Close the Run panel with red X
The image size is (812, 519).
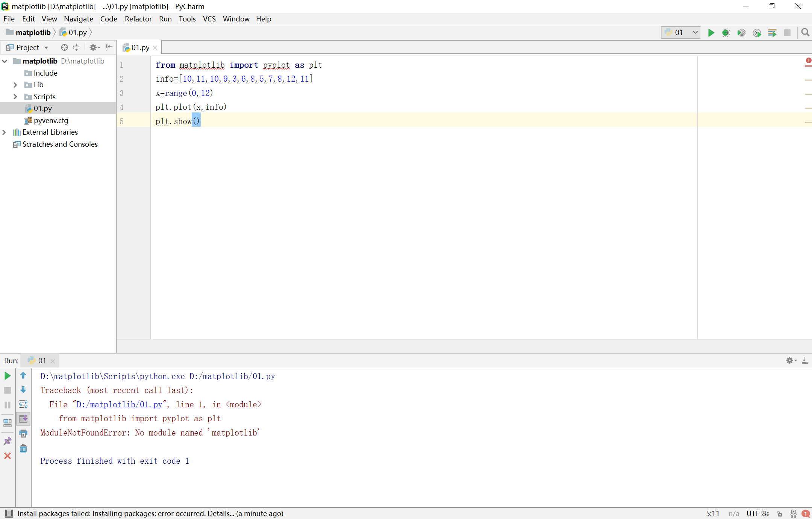[x=7, y=456]
